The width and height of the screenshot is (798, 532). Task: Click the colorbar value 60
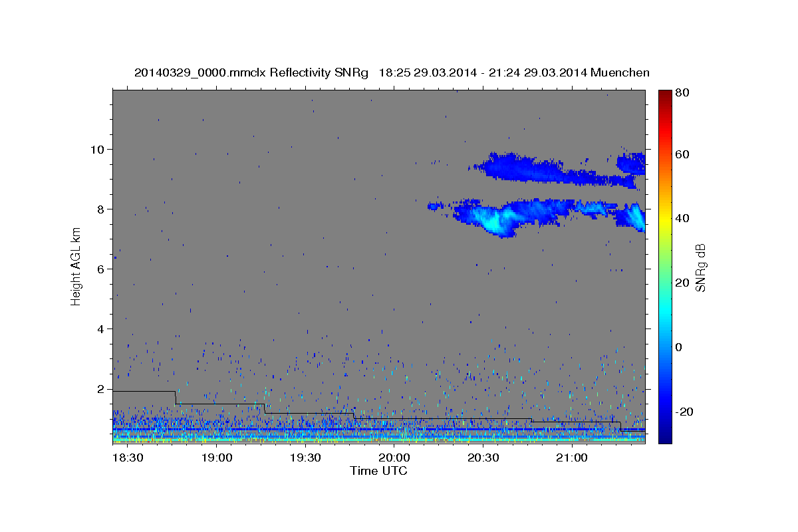[682, 154]
